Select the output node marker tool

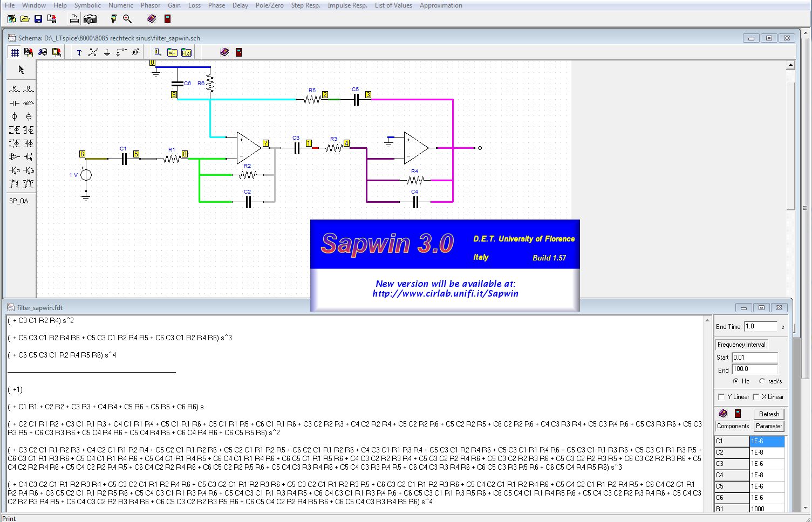(121, 52)
